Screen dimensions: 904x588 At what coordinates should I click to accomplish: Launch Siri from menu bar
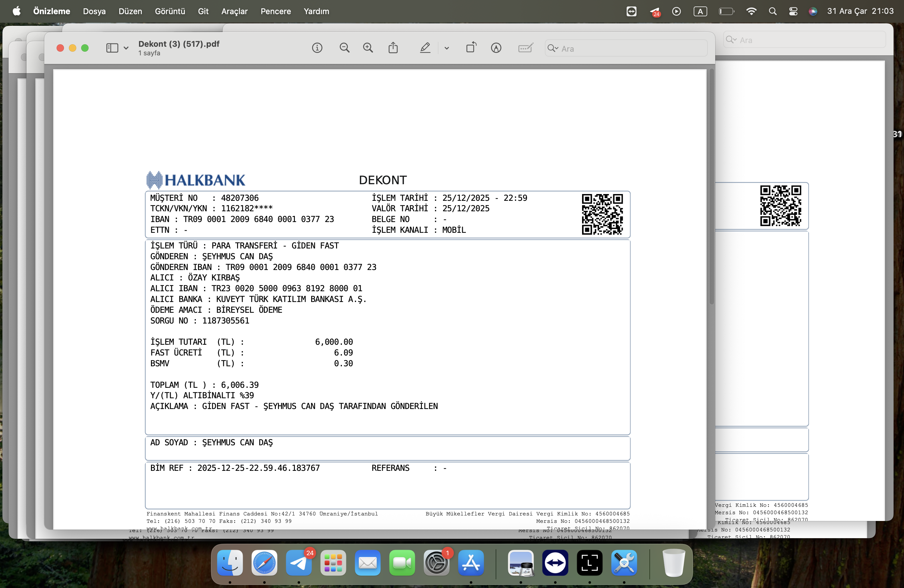813,11
